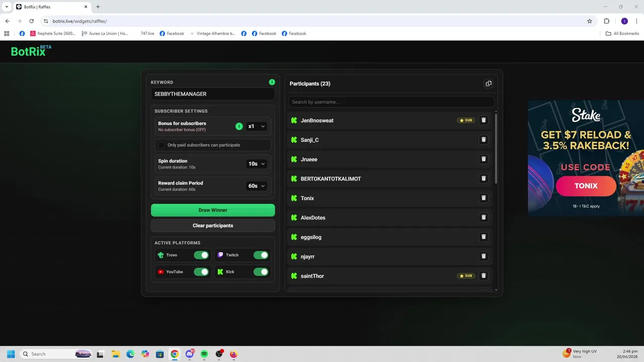Open Windows Start menu
This screenshot has height=362, width=644.
coord(11,354)
